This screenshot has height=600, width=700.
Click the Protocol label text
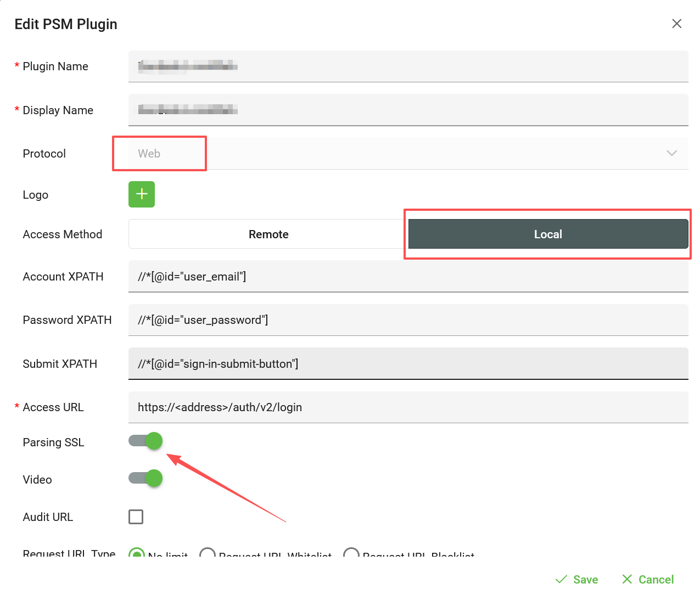(44, 154)
